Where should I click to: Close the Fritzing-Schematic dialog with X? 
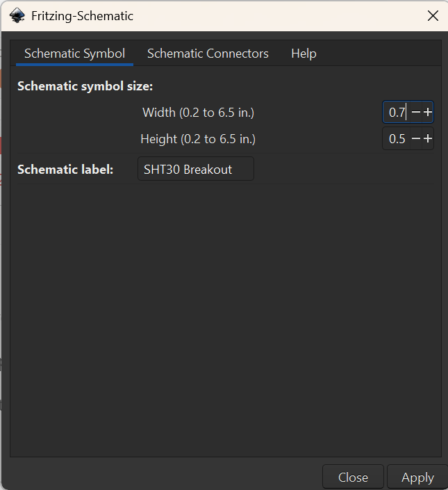433,15
